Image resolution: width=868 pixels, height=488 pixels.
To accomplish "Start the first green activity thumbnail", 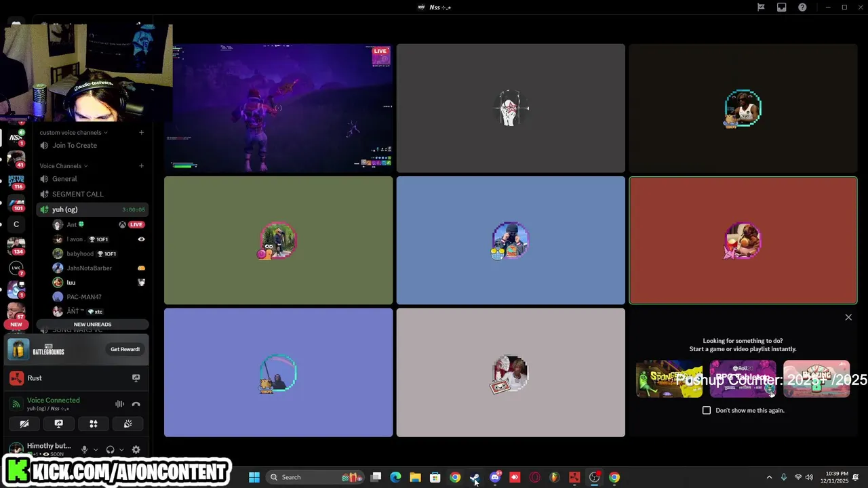I will tap(669, 379).
